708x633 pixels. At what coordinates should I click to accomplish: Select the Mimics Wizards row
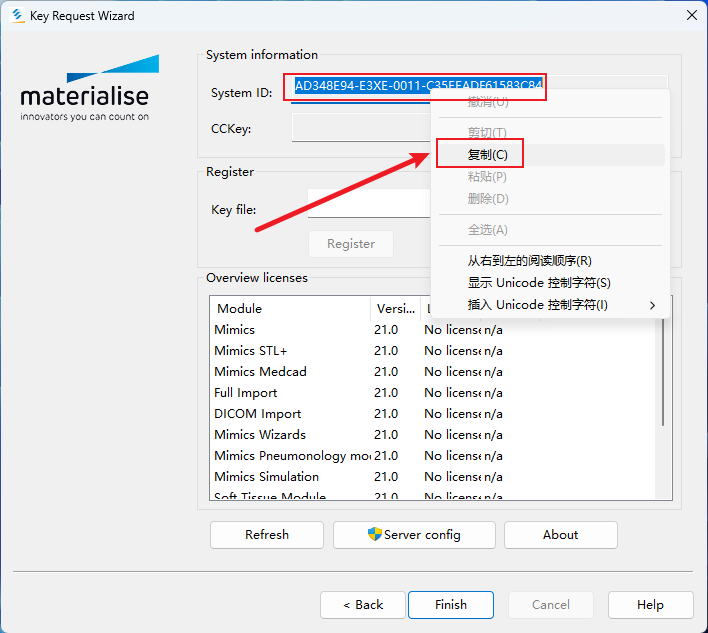click(433, 435)
